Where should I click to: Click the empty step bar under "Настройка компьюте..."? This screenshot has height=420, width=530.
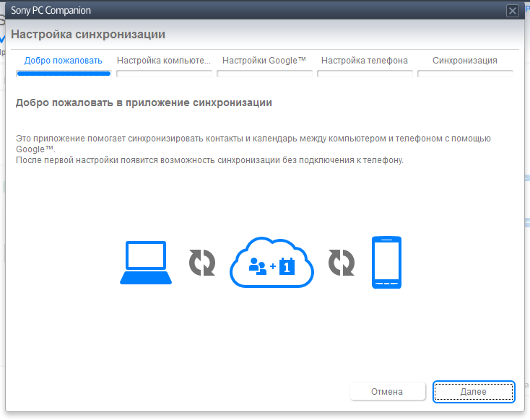tap(164, 73)
